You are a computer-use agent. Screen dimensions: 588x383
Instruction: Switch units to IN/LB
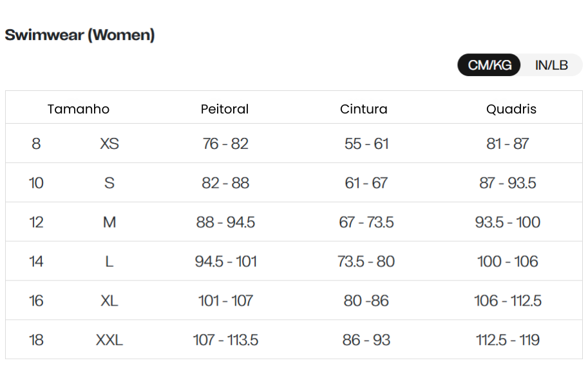coord(551,65)
